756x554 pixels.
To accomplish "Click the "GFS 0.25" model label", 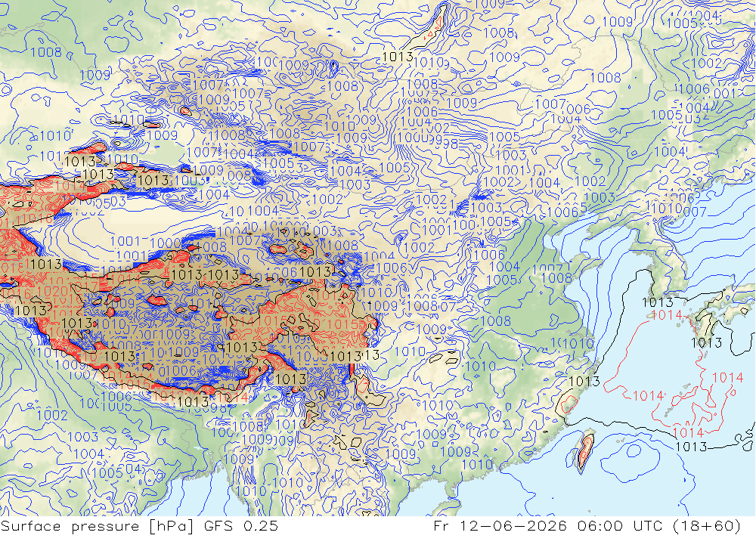I will (241, 526).
